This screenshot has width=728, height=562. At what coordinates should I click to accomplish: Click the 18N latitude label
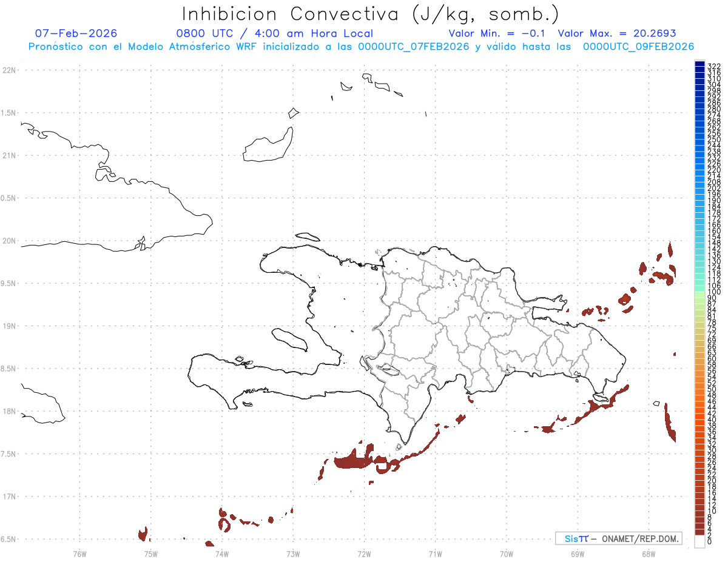8,411
